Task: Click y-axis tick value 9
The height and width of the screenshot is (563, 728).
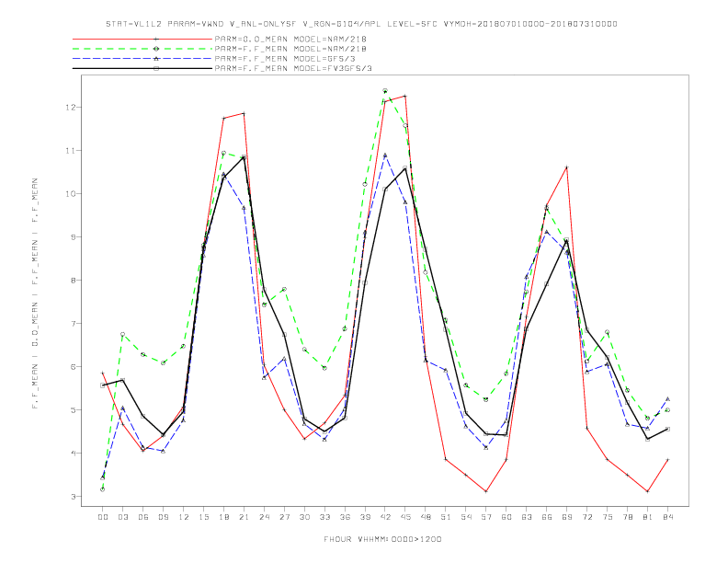Action: pos(73,237)
